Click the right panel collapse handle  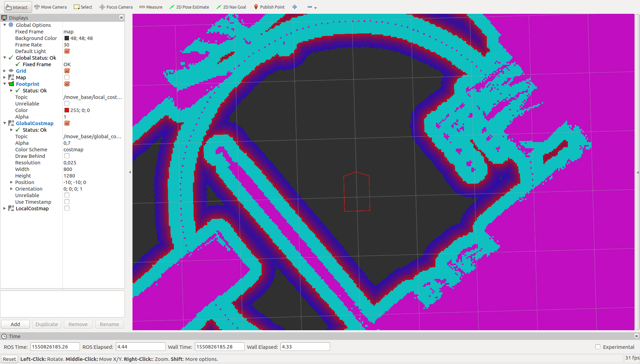click(637, 172)
